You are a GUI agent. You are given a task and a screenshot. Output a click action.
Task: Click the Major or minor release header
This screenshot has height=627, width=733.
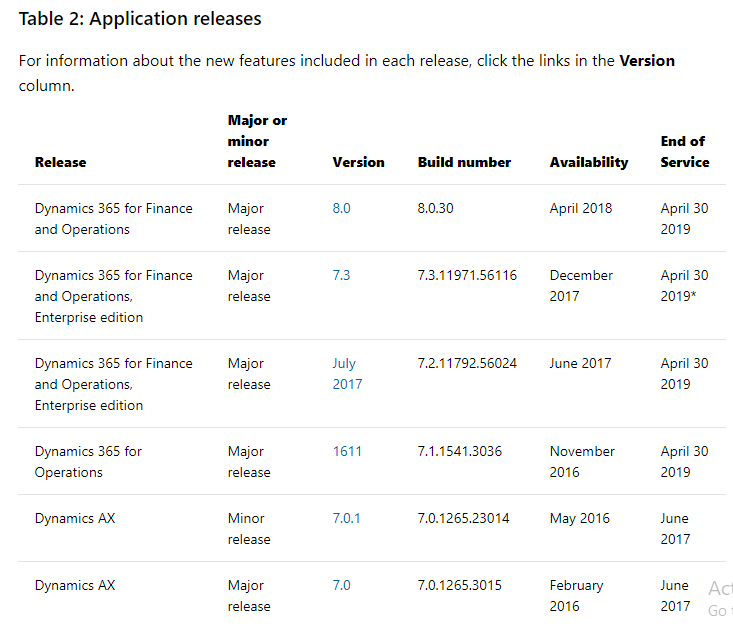[x=257, y=141]
